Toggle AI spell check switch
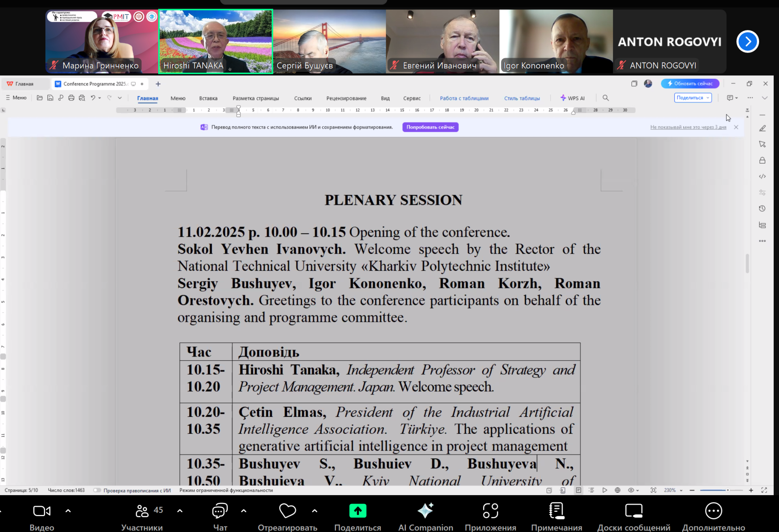Viewport: 779px width, 532px height. pyautogui.click(x=97, y=490)
